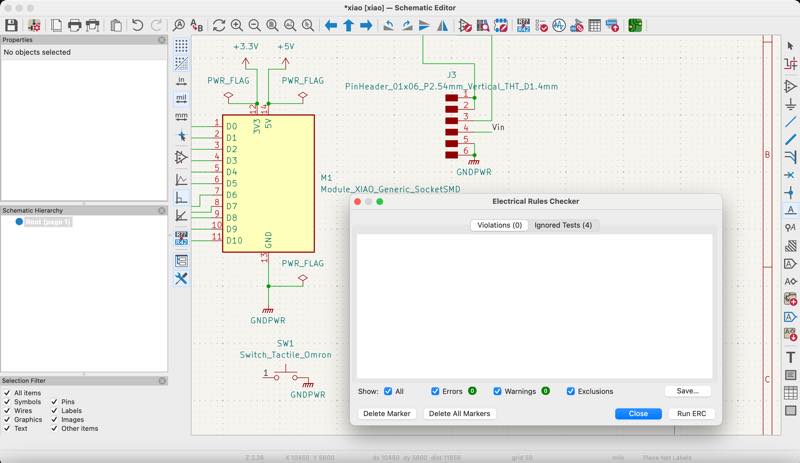Toggle the Wires selection filter
Viewport: 800px width, 463px height.
pyautogui.click(x=7, y=411)
